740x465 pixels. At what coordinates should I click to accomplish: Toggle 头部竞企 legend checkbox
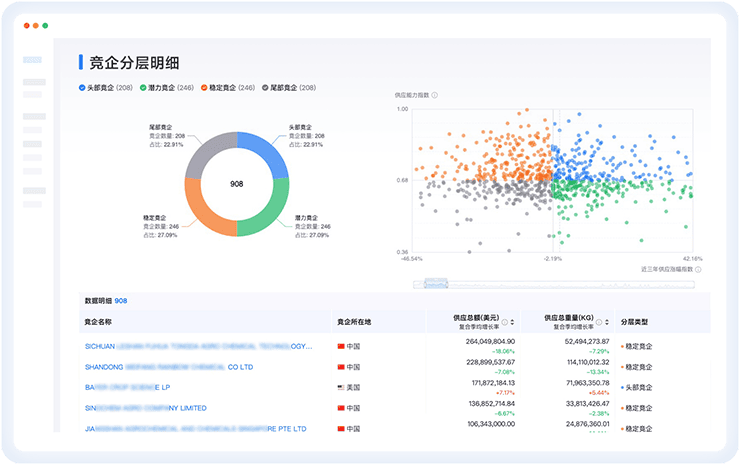click(83, 88)
